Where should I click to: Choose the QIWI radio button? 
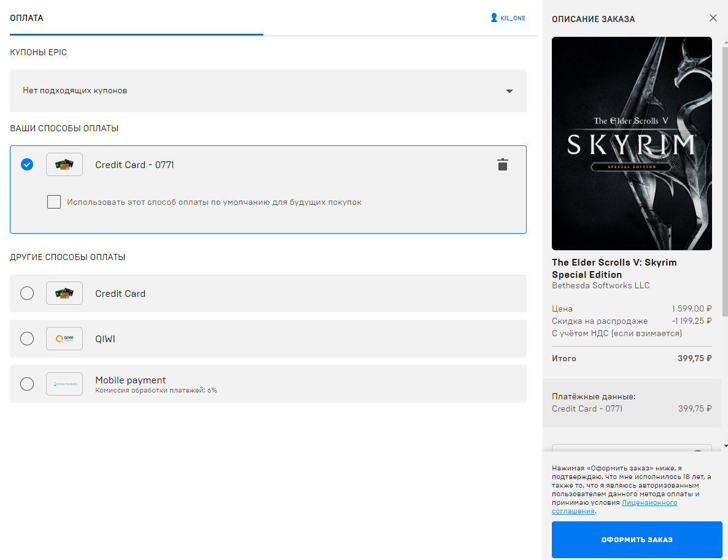(x=27, y=339)
